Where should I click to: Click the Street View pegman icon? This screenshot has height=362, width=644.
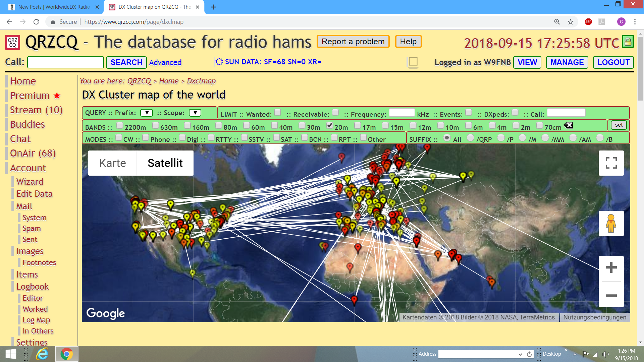click(611, 223)
